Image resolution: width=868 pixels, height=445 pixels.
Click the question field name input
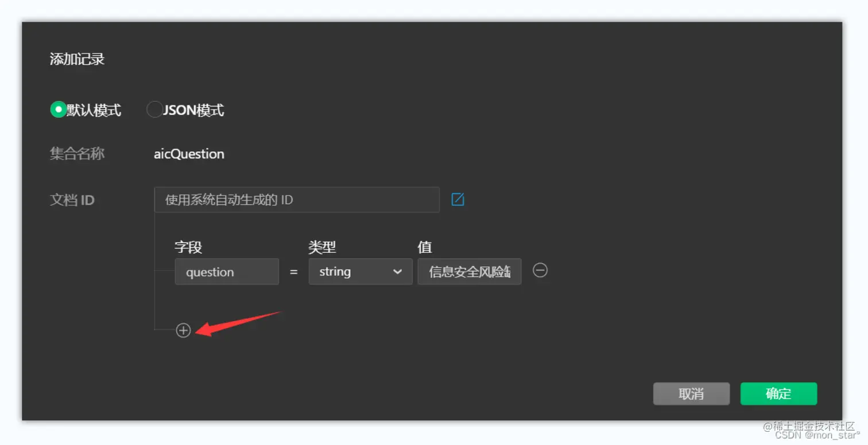(x=227, y=272)
